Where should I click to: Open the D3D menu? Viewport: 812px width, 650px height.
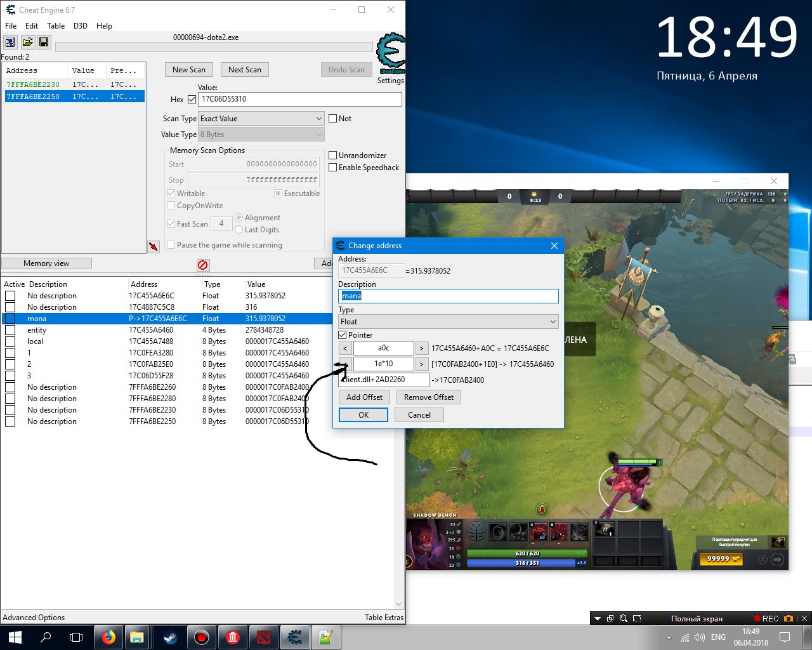[80, 26]
